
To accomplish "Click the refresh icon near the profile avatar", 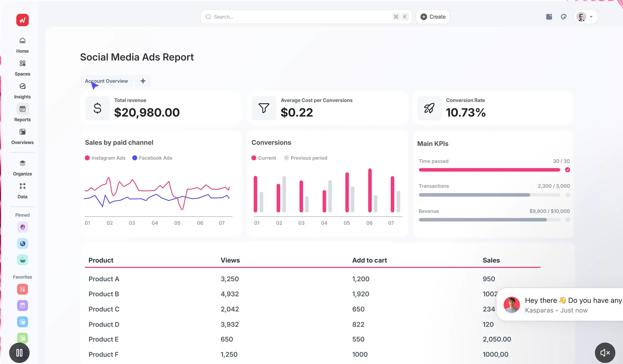I will point(564,17).
